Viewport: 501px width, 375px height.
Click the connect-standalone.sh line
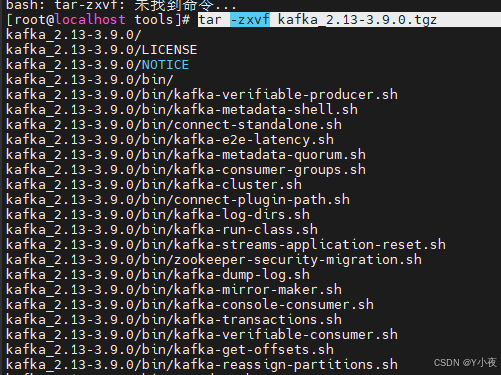pyautogui.click(x=174, y=125)
